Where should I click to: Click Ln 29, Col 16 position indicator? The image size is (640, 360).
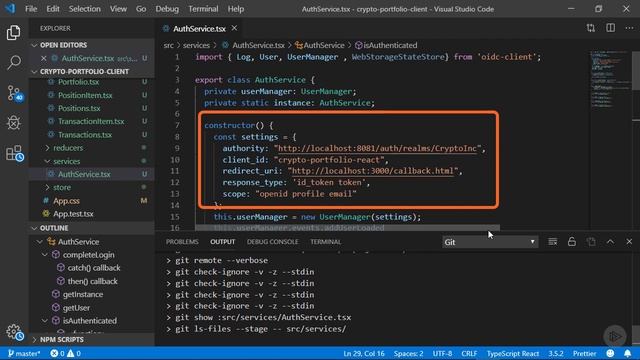(364, 353)
